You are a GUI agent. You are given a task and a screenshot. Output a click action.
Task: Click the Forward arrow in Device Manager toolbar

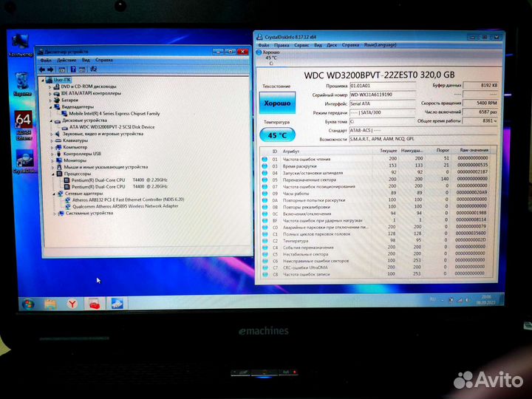[50, 69]
